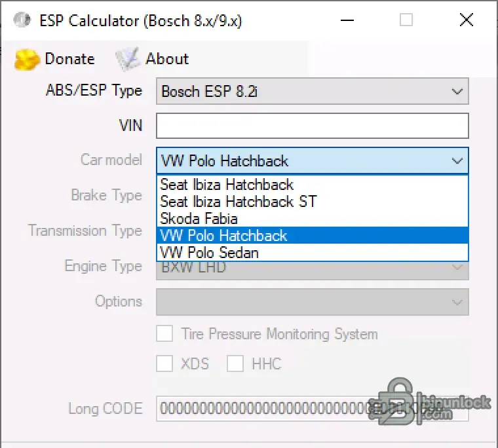
Task: Click the gold bars Donate icon
Action: [27, 60]
